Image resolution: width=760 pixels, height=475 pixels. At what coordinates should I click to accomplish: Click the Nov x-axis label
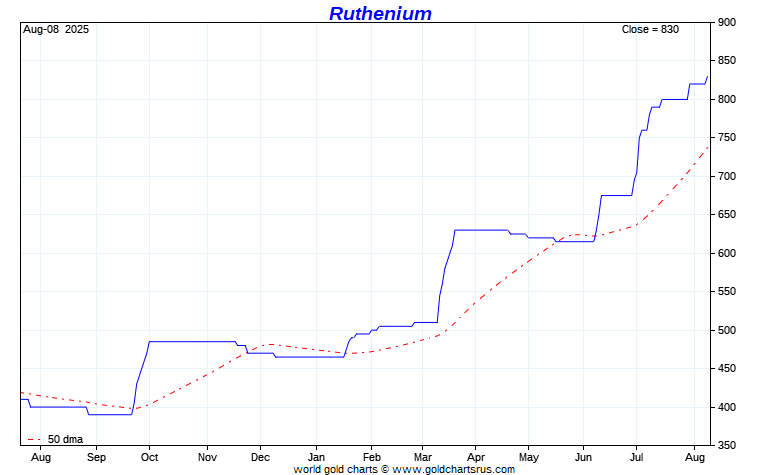(x=207, y=458)
